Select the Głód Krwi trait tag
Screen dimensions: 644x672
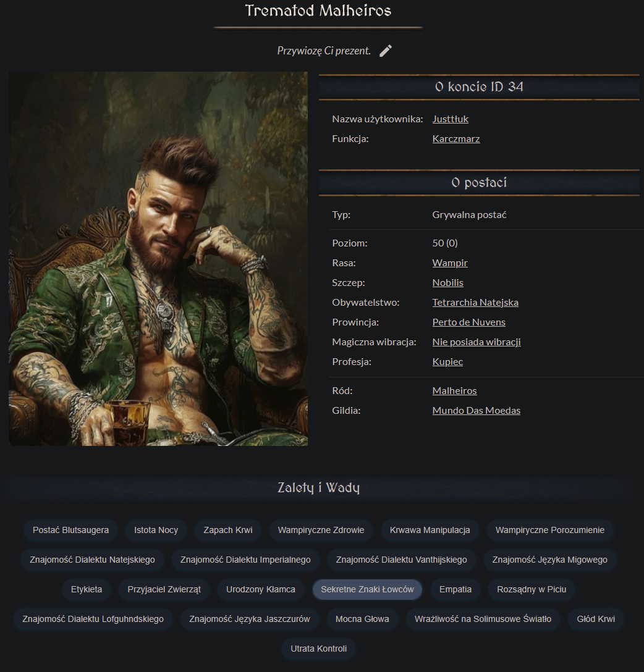(596, 619)
